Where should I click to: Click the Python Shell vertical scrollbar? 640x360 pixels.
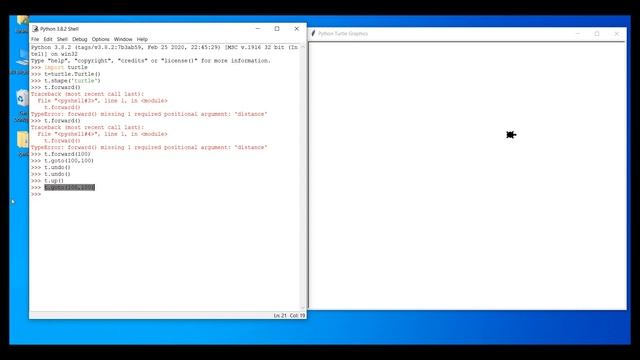pos(303,177)
